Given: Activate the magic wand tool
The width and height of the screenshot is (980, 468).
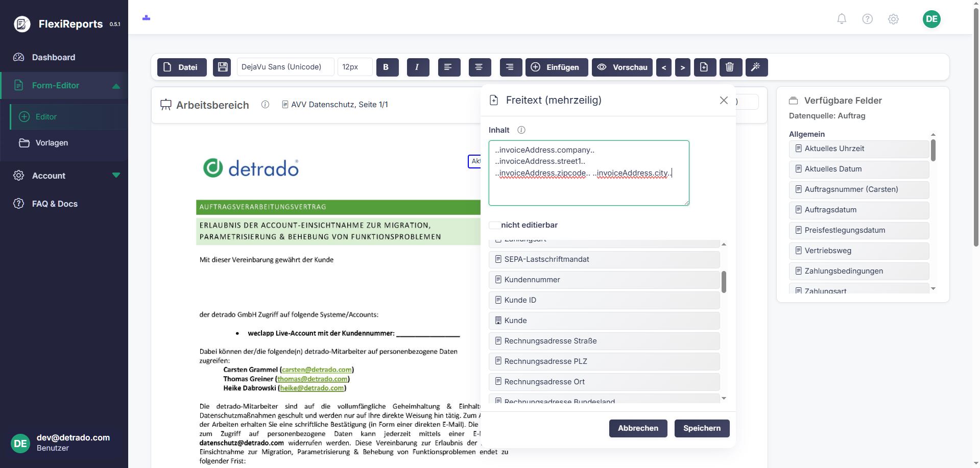Looking at the screenshot, I should tap(756, 67).
